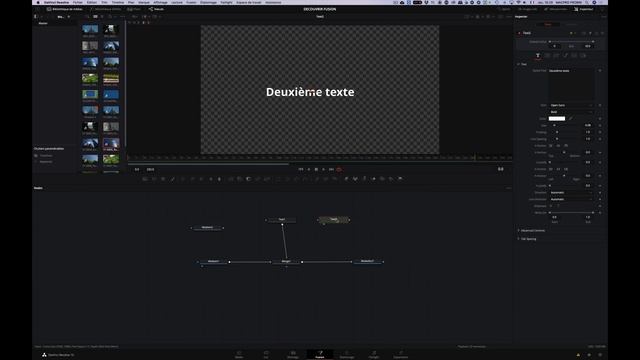Toggle the Bibliothèque de médias panel
Screen dimensions: 640x360
64,9
